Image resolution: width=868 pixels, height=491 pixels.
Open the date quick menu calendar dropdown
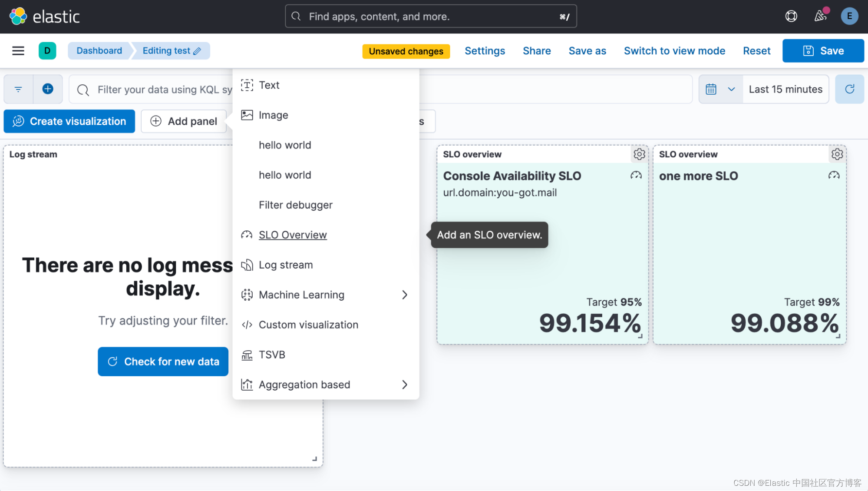[x=720, y=89]
